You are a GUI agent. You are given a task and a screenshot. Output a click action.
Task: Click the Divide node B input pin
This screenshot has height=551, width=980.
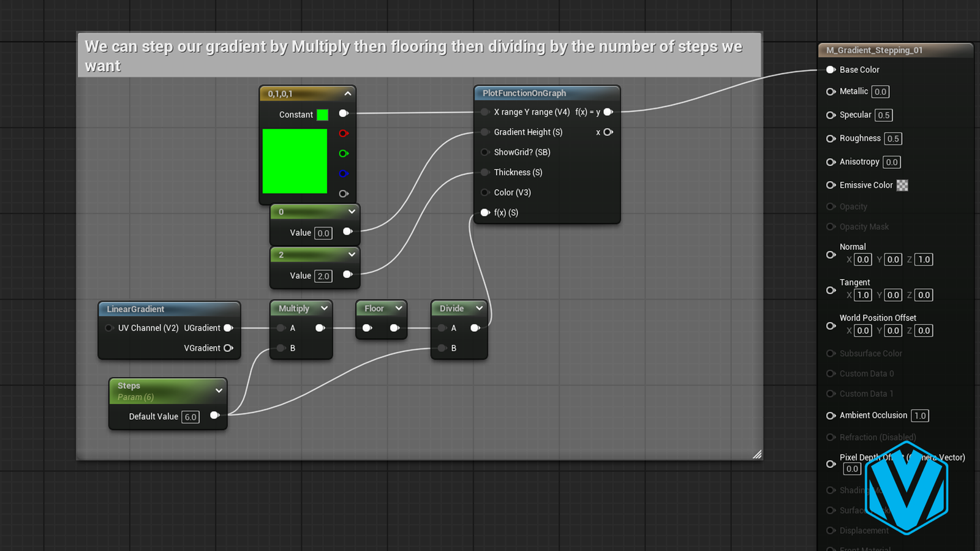(442, 348)
